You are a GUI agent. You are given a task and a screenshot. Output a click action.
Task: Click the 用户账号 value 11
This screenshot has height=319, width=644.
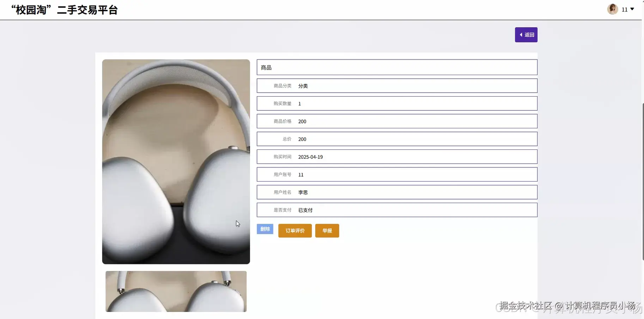coord(301,174)
